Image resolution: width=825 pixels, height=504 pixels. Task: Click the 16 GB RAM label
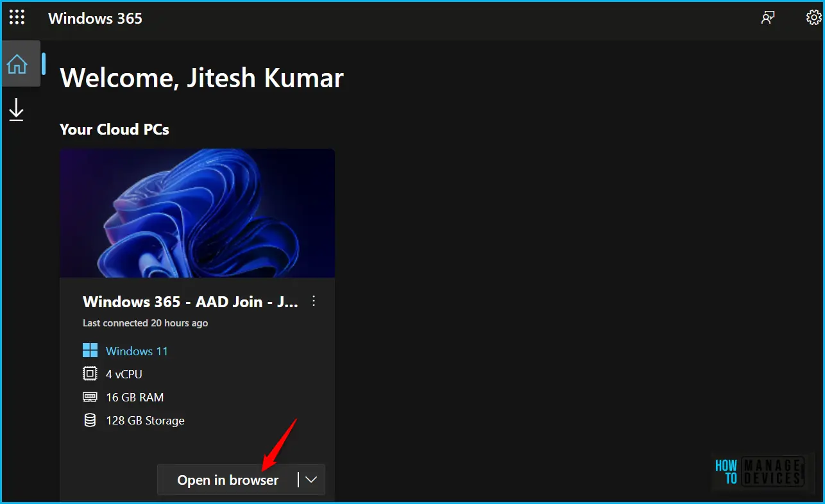pyautogui.click(x=135, y=398)
